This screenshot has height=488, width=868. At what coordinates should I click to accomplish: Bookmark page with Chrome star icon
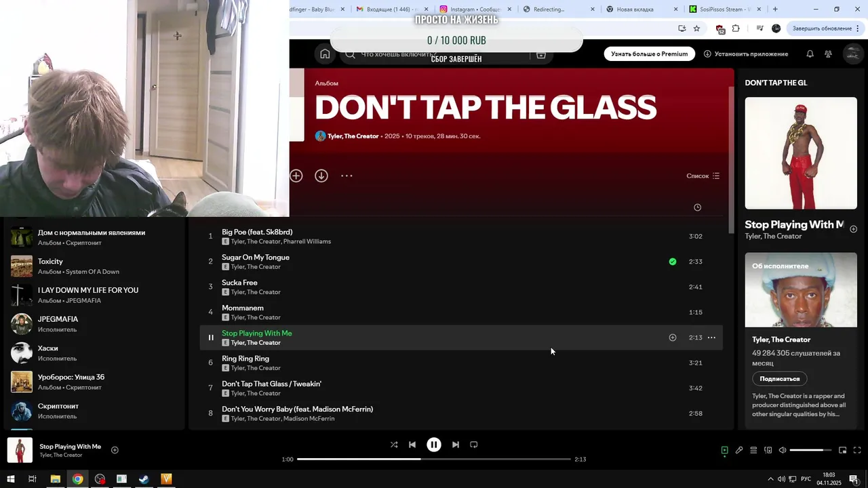tap(696, 28)
